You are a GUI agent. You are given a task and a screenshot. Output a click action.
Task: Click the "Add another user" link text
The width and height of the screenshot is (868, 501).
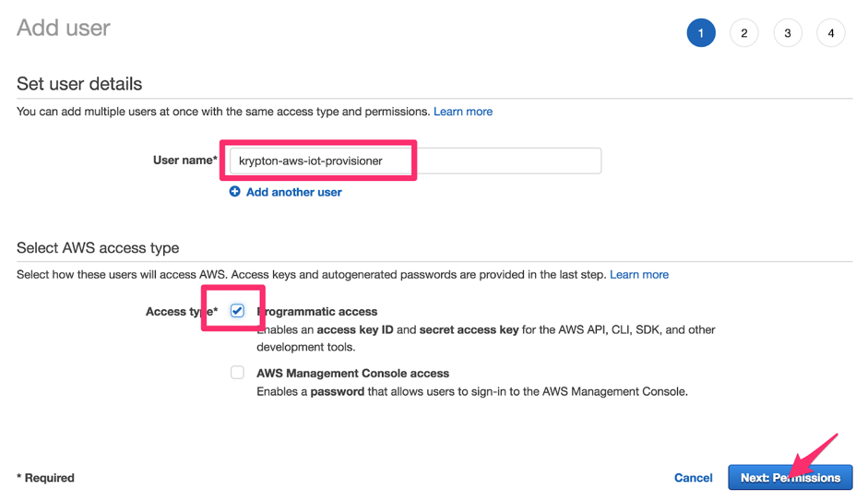[x=293, y=192]
